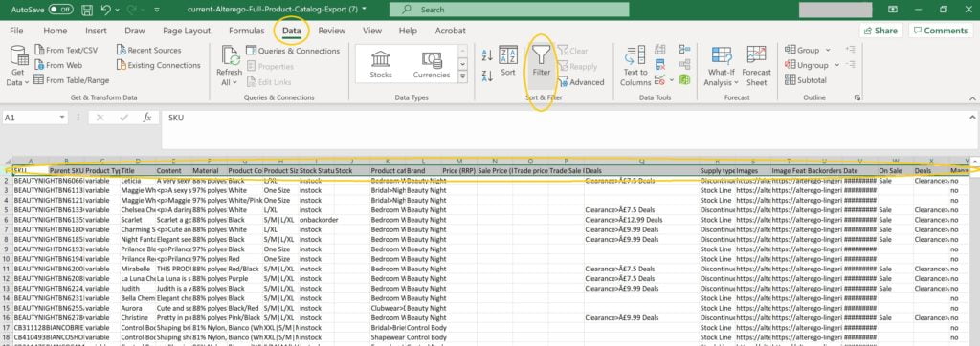Click the Share button
The height and width of the screenshot is (346, 980).
point(880,31)
